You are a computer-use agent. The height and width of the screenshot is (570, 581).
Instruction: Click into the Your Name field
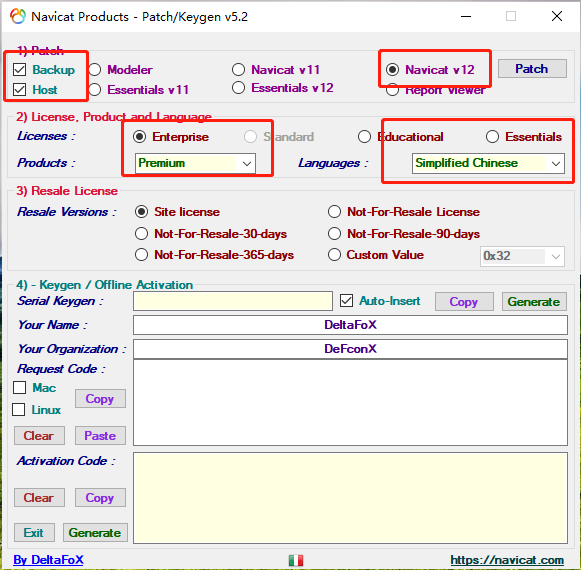[350, 325]
